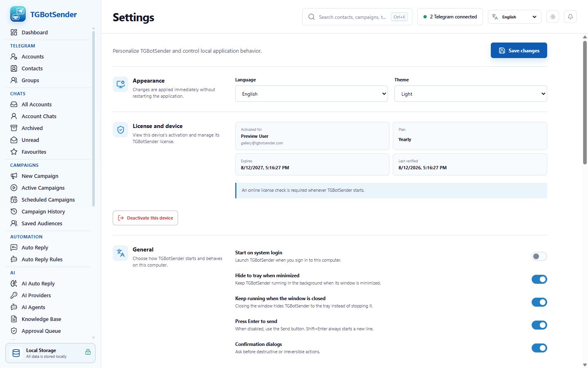The width and height of the screenshot is (588, 368).
Task: Click the Knowledge Base document icon
Action: pyautogui.click(x=14, y=319)
